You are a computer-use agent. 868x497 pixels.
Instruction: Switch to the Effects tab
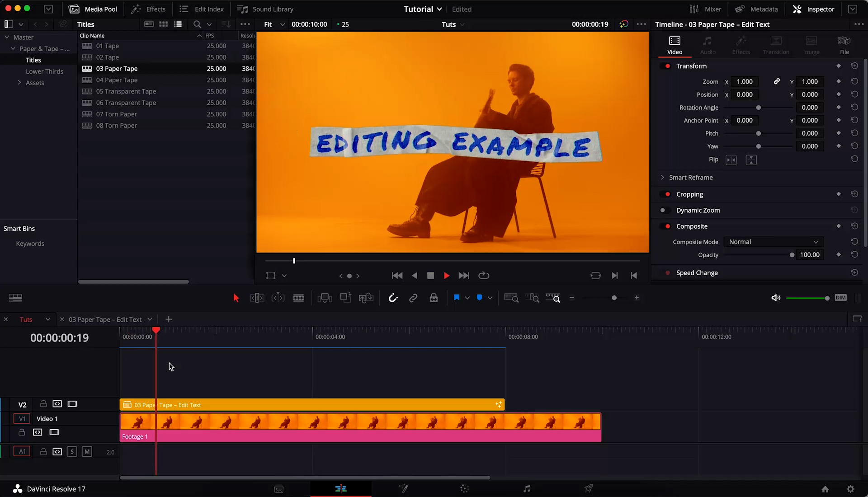[741, 45]
